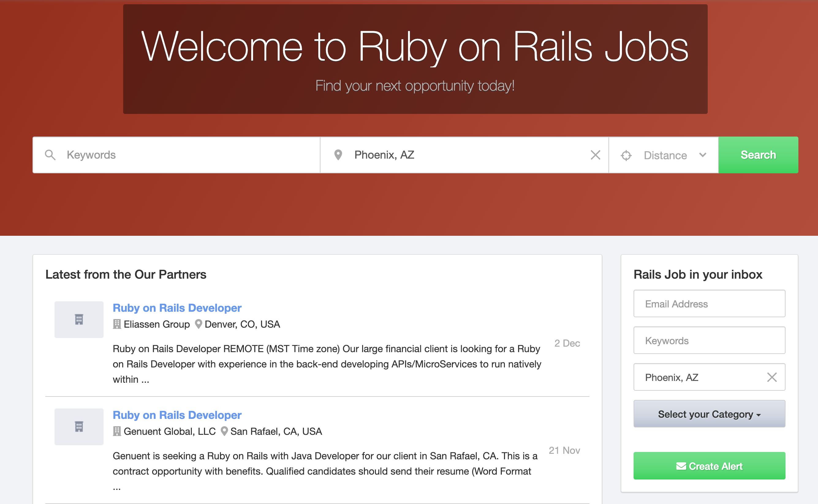
Task: Click map pin beside San Rafael, CA
Action: coord(224,431)
